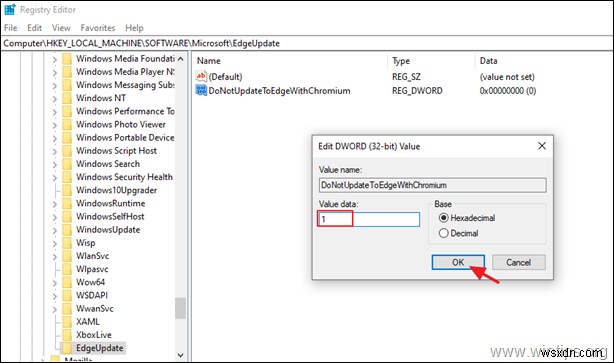Click the WwanSvc folder icon
The height and width of the screenshot is (363, 614).
pyautogui.click(x=67, y=309)
